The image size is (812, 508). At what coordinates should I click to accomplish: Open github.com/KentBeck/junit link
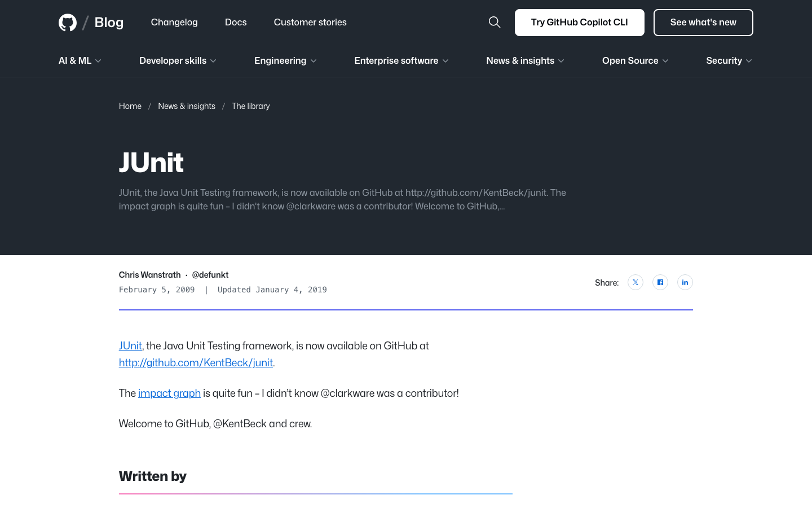(x=196, y=363)
